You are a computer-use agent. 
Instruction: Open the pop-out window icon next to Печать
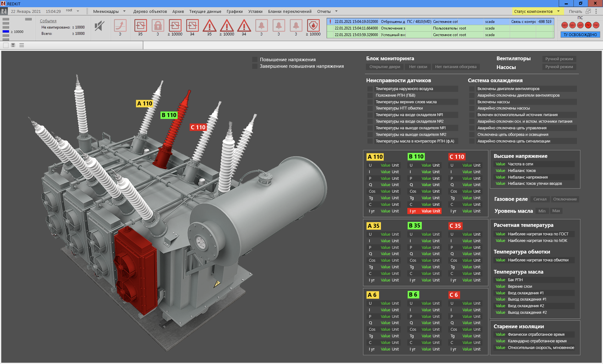tap(588, 11)
